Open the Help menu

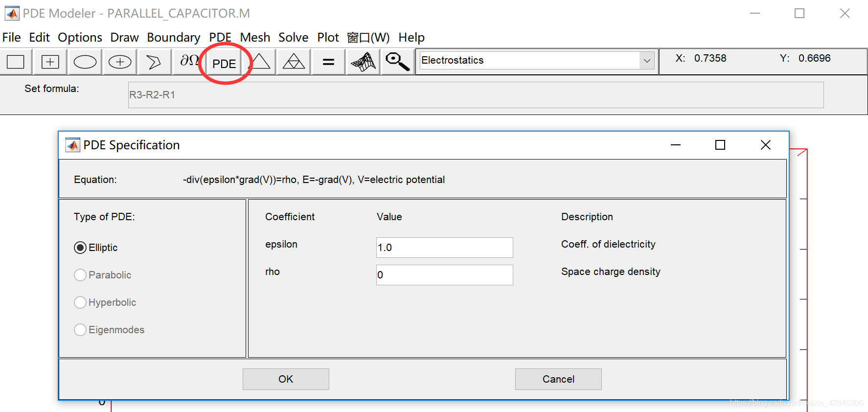(411, 37)
